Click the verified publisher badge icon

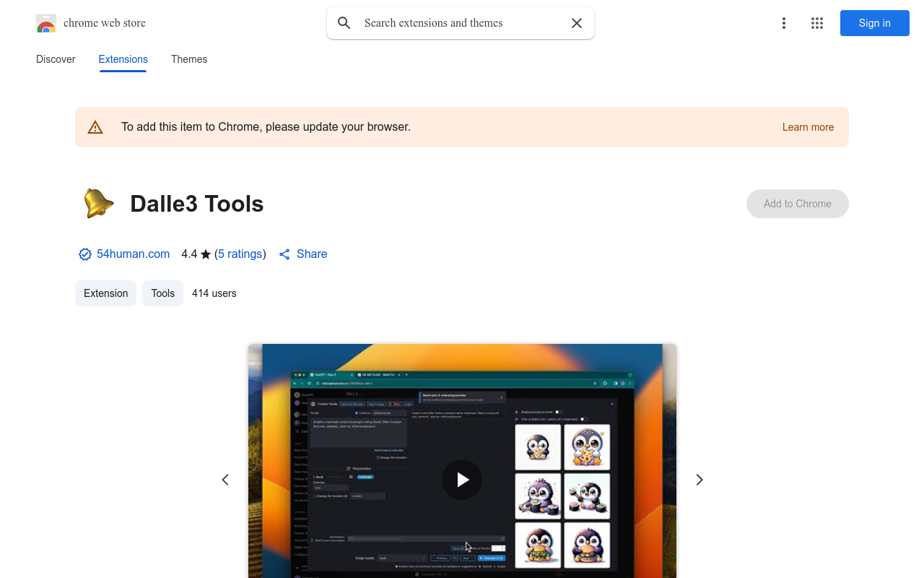click(x=84, y=254)
